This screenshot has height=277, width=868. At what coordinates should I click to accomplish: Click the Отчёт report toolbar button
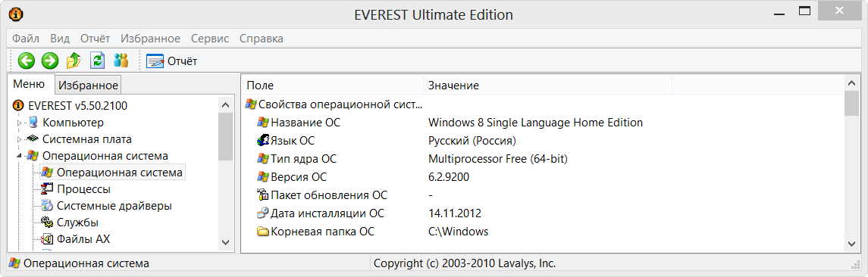coord(171,61)
